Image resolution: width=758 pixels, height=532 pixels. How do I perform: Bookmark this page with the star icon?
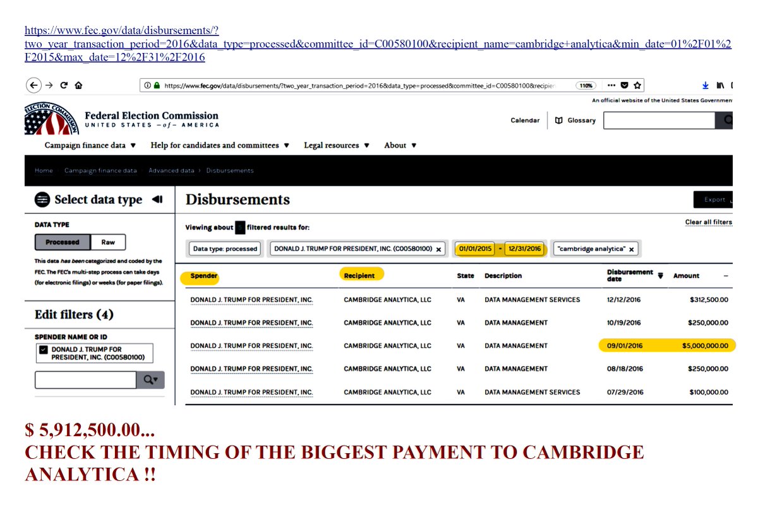[x=637, y=85]
